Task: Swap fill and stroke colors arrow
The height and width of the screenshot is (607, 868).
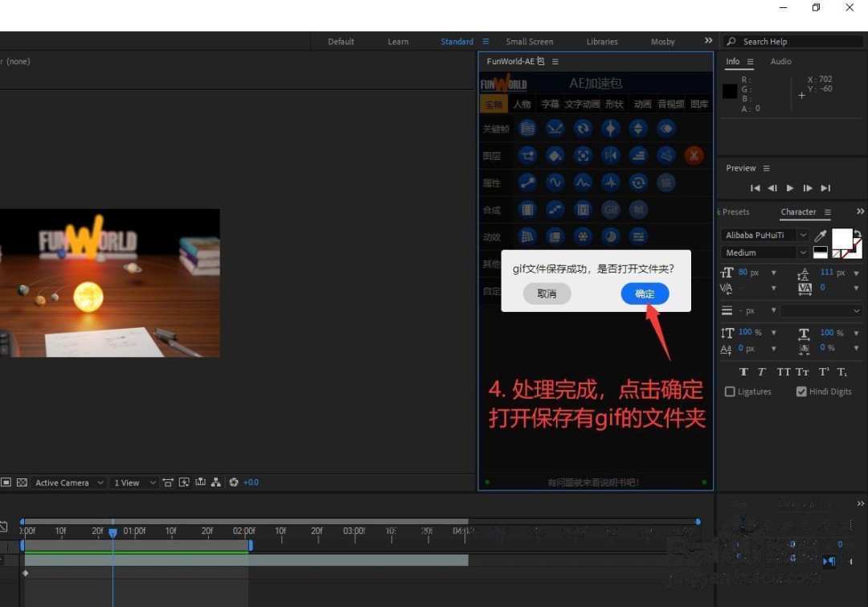Action: tap(858, 234)
